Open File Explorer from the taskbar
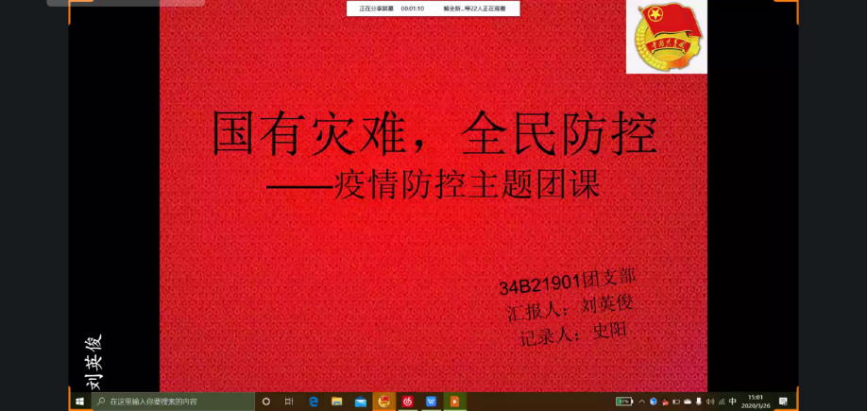868x411 pixels. (337, 402)
